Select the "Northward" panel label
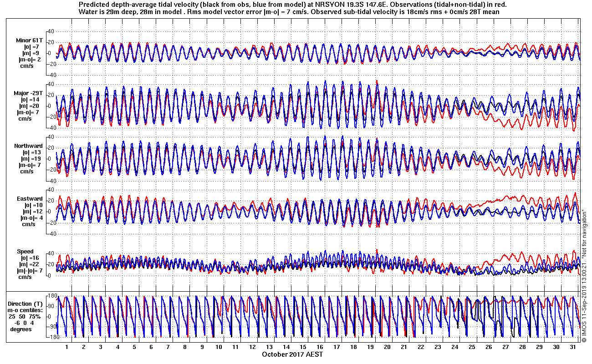The width and height of the screenshot is (592, 364). pyautogui.click(x=28, y=146)
